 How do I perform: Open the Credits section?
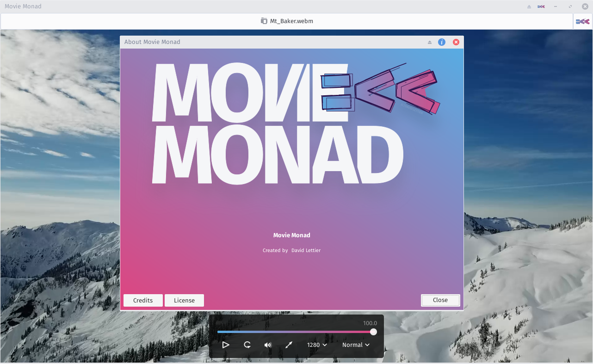pyautogui.click(x=143, y=300)
